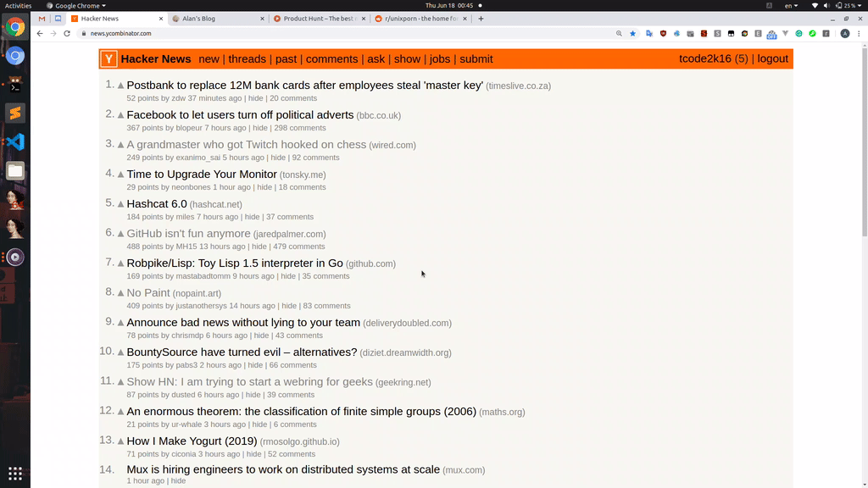Open the terminal app in the dock
This screenshot has height=488, width=868.
[x=15, y=85]
